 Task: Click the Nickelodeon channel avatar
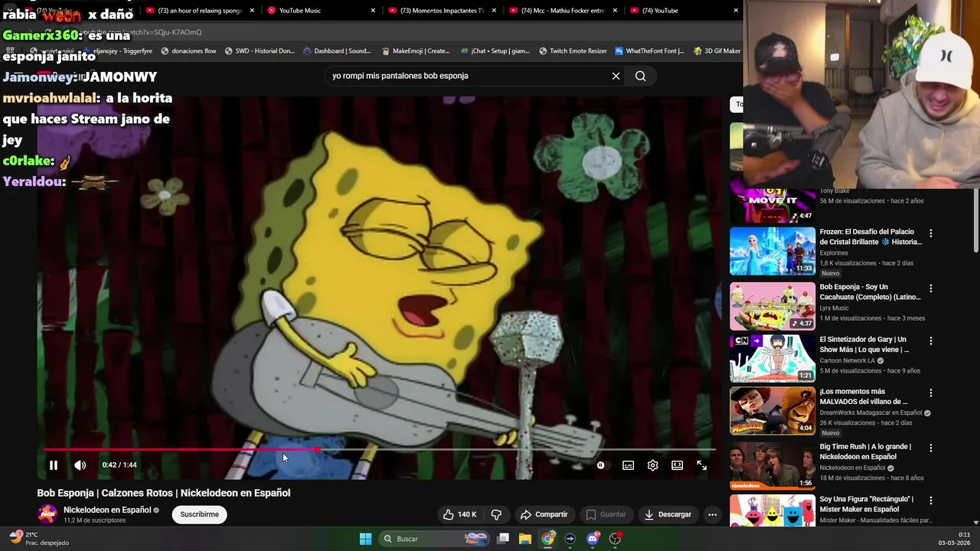47,514
